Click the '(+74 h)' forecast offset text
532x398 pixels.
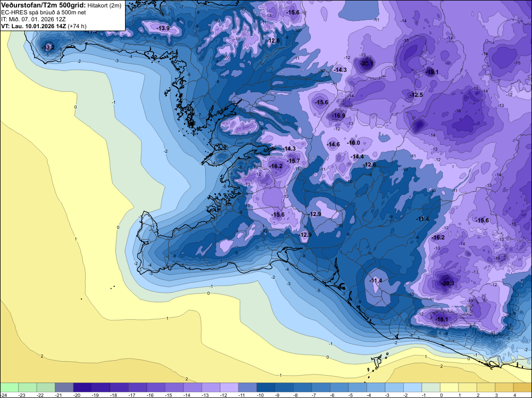(77, 26)
